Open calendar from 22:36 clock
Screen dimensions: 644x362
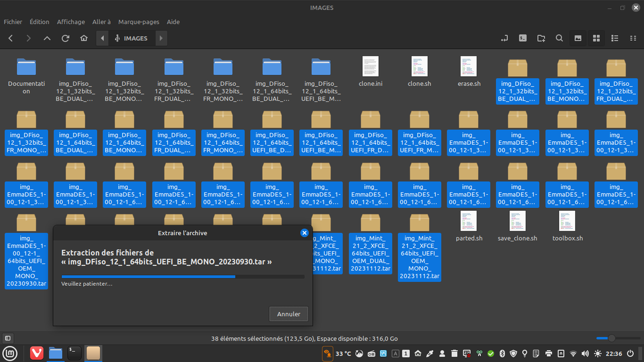[x=614, y=353]
